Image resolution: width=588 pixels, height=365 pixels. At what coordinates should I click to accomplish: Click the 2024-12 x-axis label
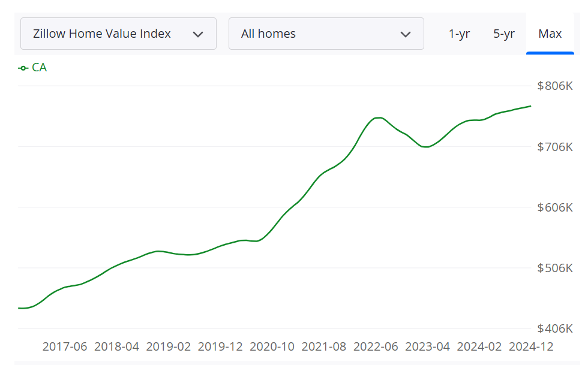tap(531, 347)
